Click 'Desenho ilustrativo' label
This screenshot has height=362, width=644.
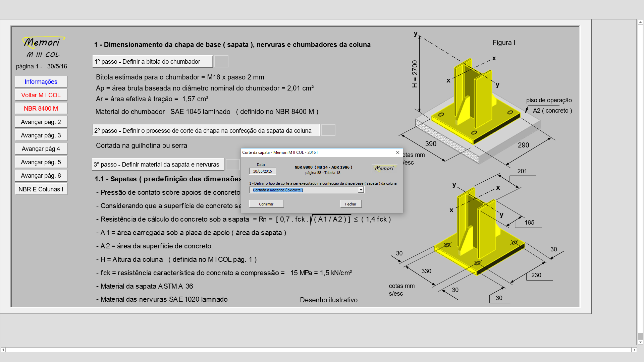tap(329, 300)
